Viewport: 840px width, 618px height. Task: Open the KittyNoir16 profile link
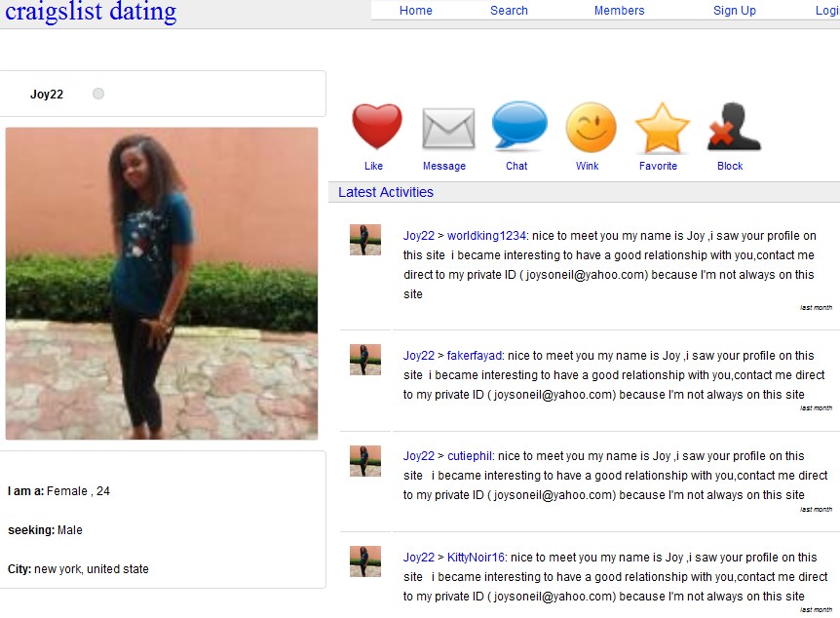pos(476,558)
